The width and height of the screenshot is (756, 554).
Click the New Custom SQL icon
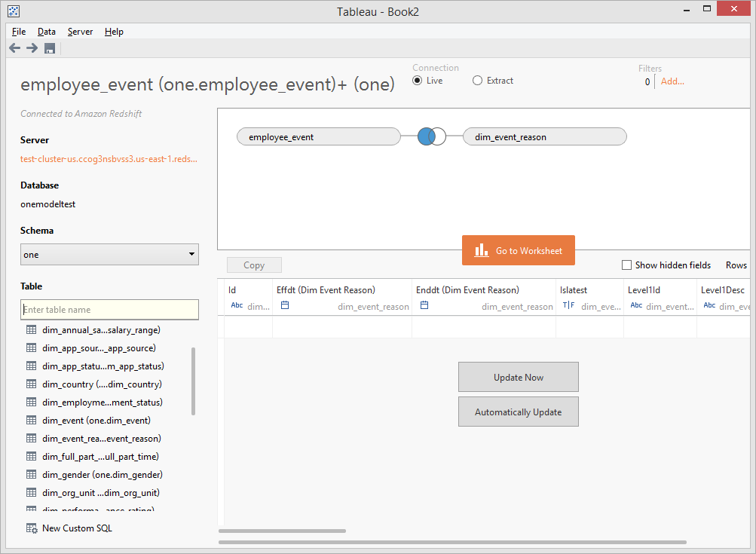click(x=32, y=528)
